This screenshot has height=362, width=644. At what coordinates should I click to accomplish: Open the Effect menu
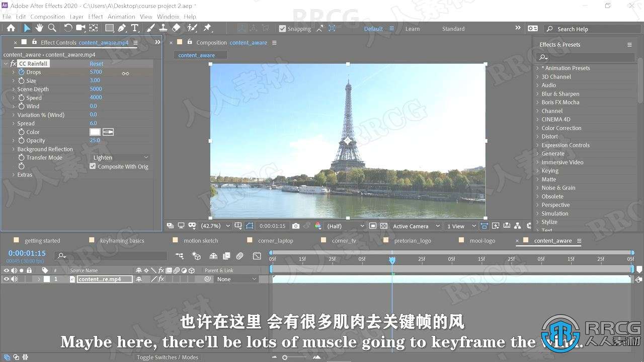pos(96,17)
